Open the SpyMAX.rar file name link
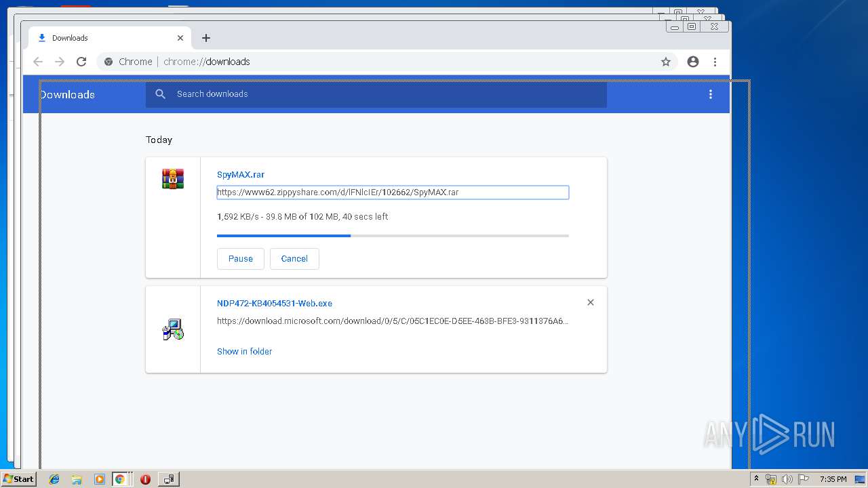868x488 pixels. (241, 174)
